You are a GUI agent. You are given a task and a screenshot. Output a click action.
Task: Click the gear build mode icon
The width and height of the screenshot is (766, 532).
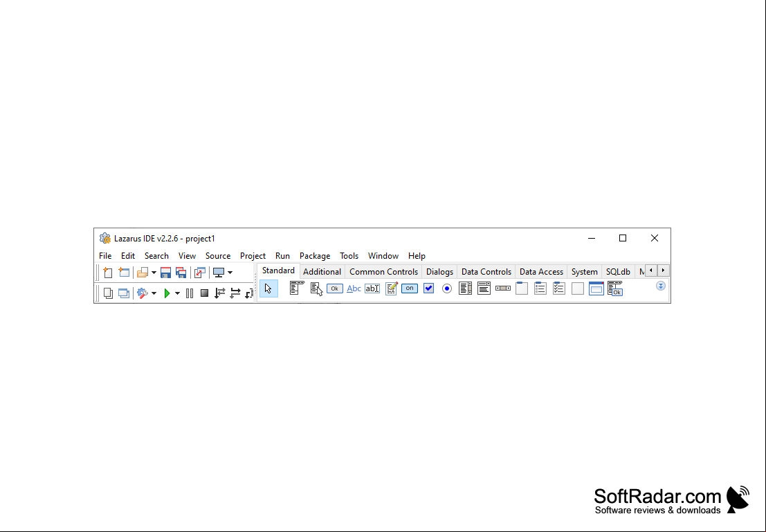[142, 293]
